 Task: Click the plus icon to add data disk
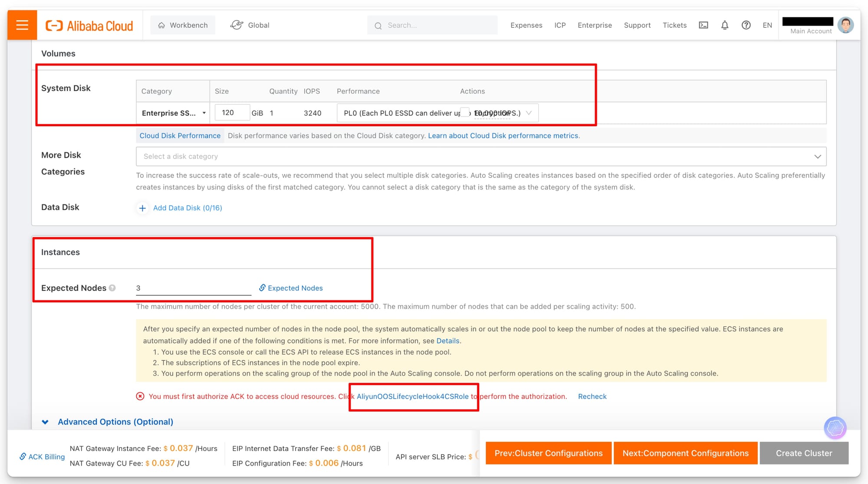click(x=142, y=208)
